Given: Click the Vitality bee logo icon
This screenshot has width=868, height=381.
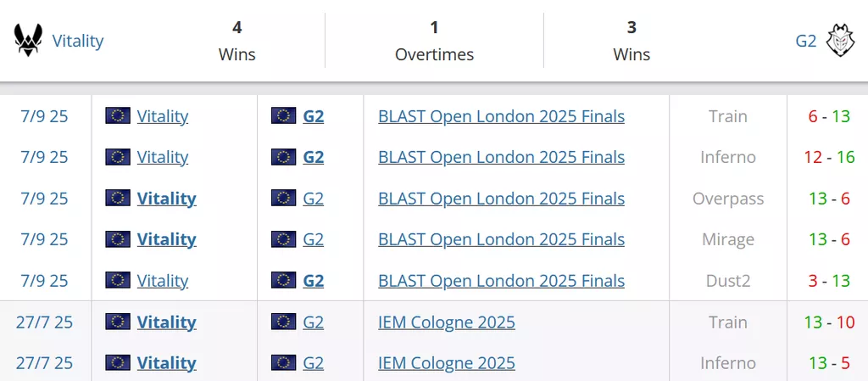Looking at the screenshot, I should pos(28,40).
